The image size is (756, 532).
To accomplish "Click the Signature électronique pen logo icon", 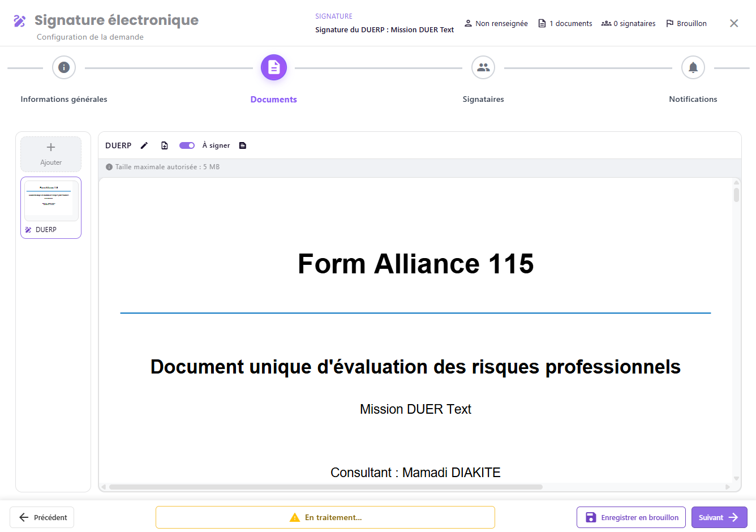I will [20, 21].
